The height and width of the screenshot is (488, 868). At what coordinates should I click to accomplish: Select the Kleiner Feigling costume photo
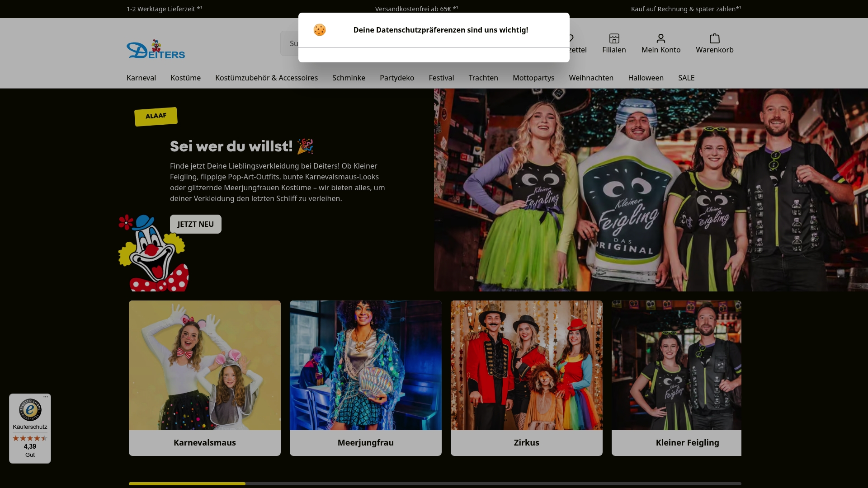click(x=676, y=365)
